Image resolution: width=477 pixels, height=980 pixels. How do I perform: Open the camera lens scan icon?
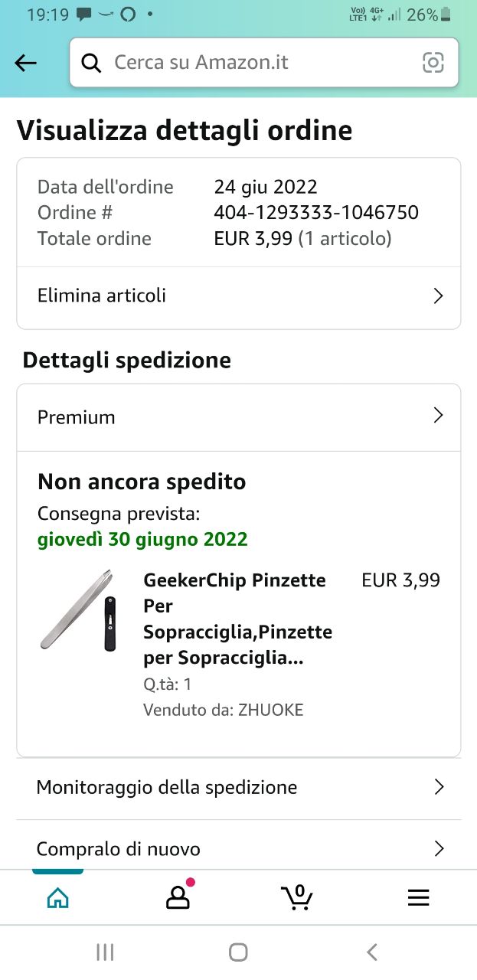433,63
